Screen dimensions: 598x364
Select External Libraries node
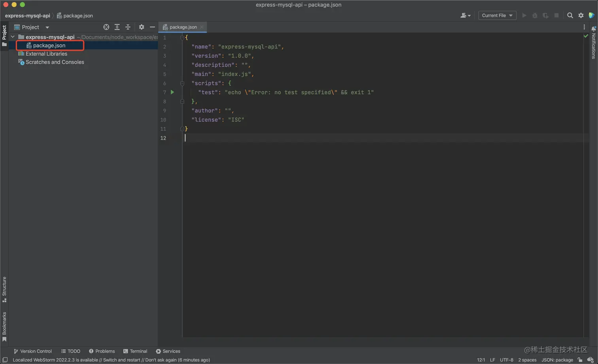(46, 54)
